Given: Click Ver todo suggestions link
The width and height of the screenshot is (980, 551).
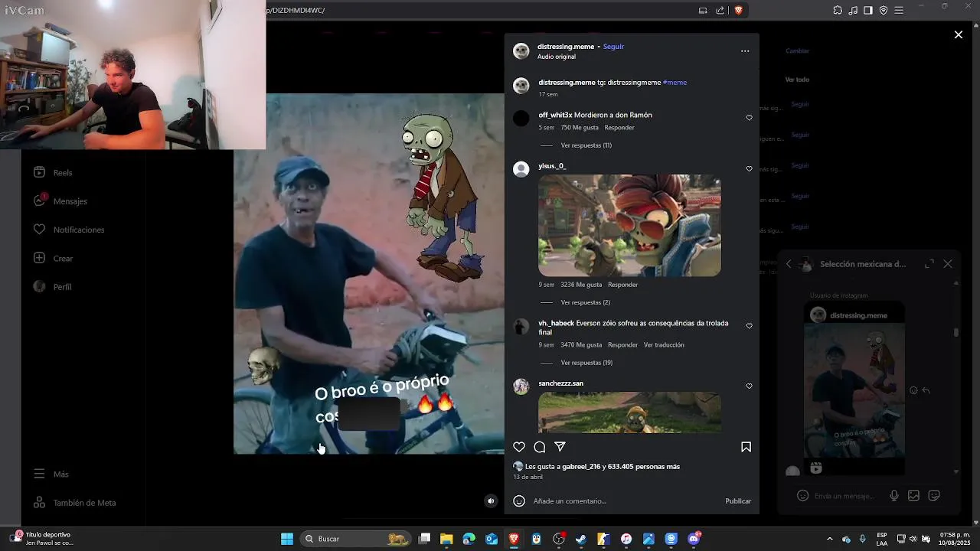Looking at the screenshot, I should pyautogui.click(x=797, y=80).
